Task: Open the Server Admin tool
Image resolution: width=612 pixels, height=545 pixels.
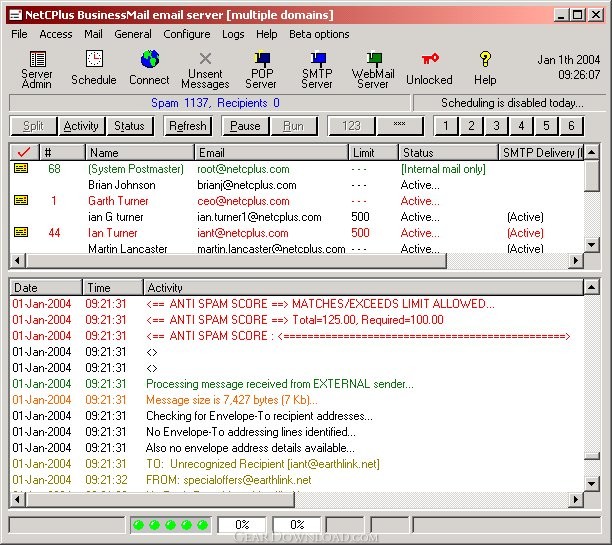Action: (37, 69)
